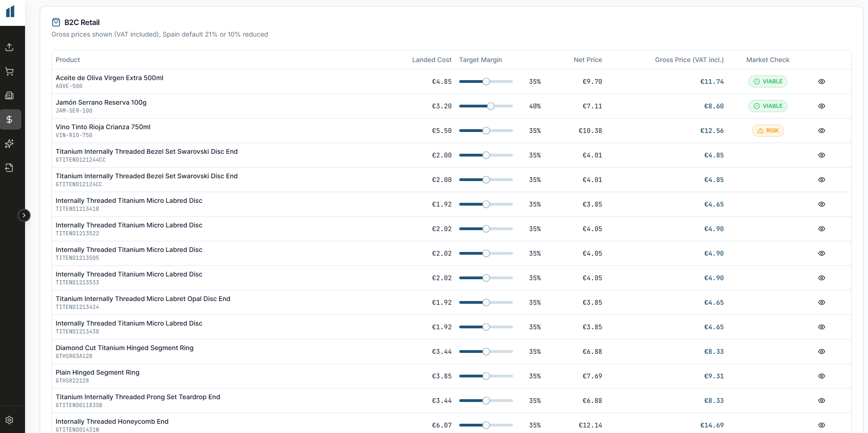Sort by the Landed Cost column header
The height and width of the screenshot is (433, 868).
point(431,60)
